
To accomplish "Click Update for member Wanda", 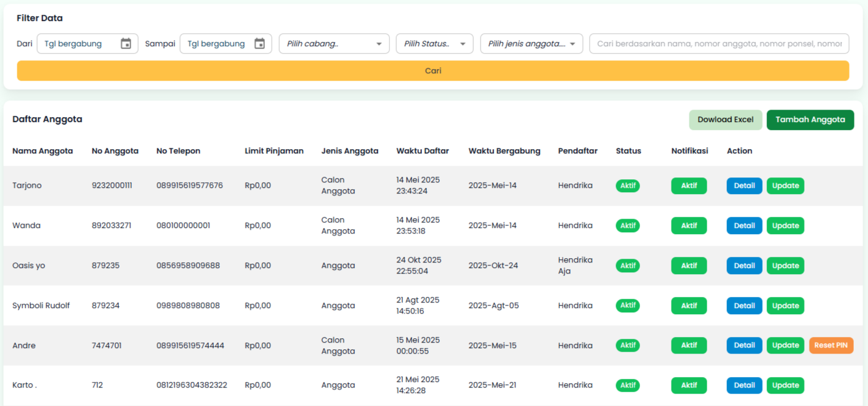I will click(x=785, y=225).
